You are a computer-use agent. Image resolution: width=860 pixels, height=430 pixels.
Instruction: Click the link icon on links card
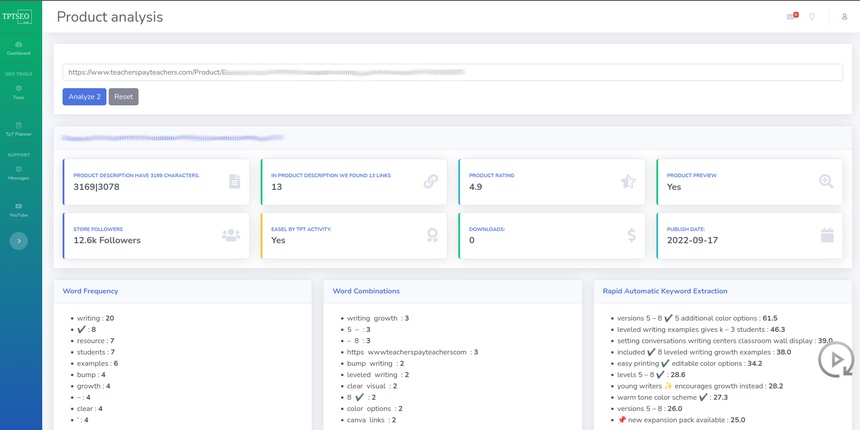click(431, 181)
